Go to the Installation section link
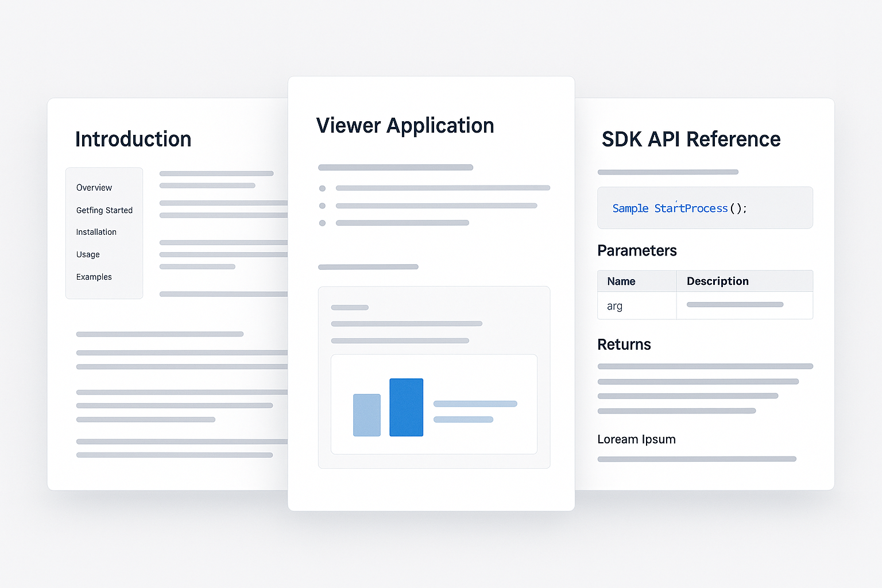 click(x=96, y=232)
